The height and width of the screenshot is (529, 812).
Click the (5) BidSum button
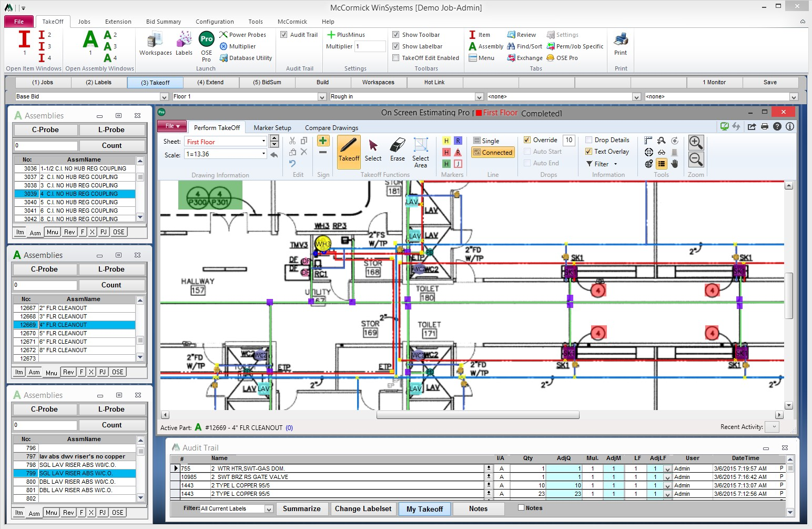coord(267,83)
